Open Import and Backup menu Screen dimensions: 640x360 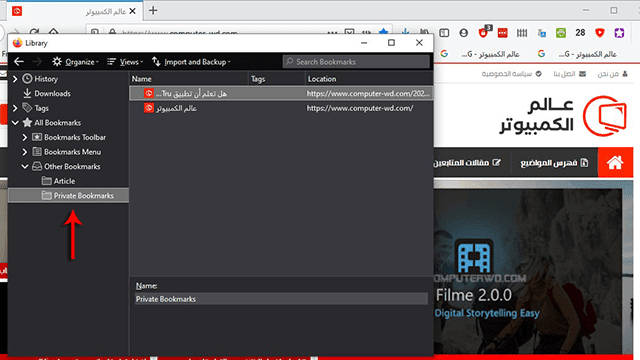tap(191, 62)
